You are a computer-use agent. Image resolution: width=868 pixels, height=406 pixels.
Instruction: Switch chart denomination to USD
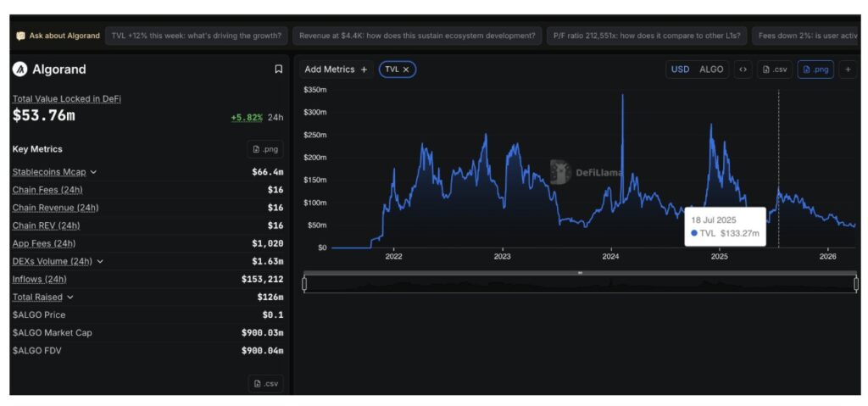click(680, 70)
